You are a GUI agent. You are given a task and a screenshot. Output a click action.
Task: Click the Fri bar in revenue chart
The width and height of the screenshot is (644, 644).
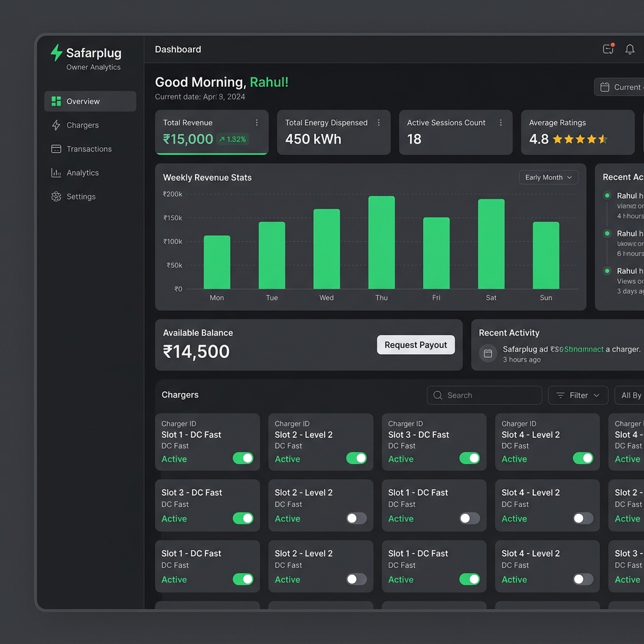click(436, 253)
